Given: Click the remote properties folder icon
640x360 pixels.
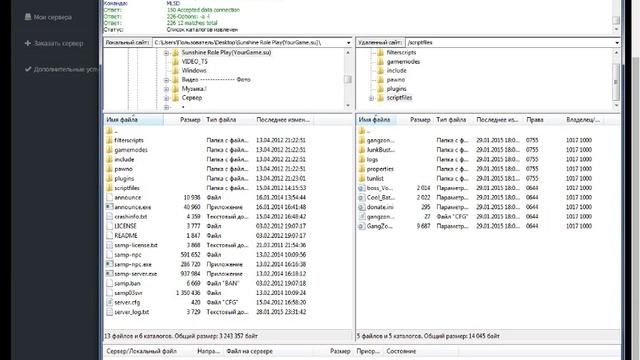Looking at the screenshot, I should (362, 169).
